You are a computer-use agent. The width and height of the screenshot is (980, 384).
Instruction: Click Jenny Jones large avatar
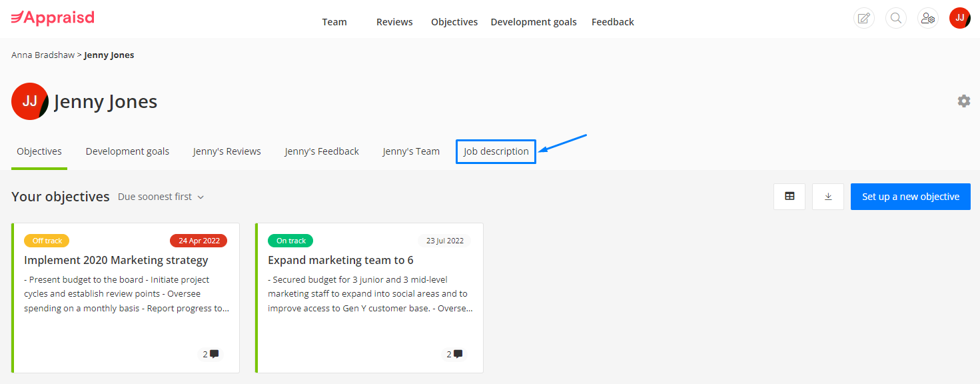30,101
